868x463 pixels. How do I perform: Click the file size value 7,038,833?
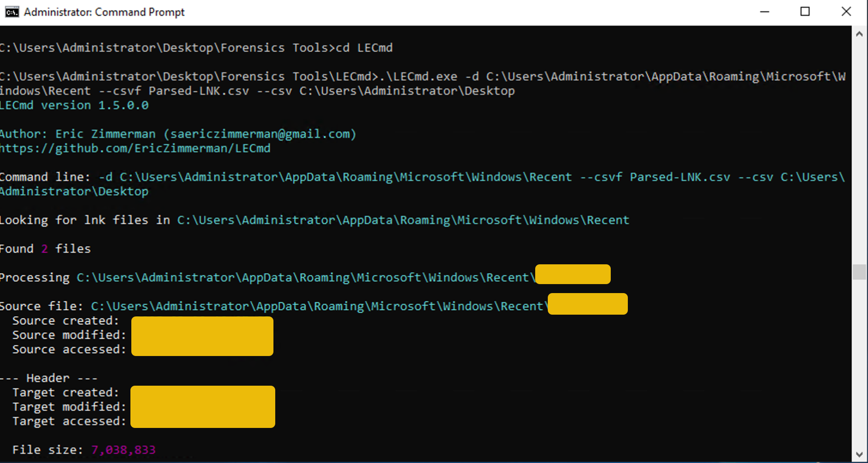coord(123,450)
